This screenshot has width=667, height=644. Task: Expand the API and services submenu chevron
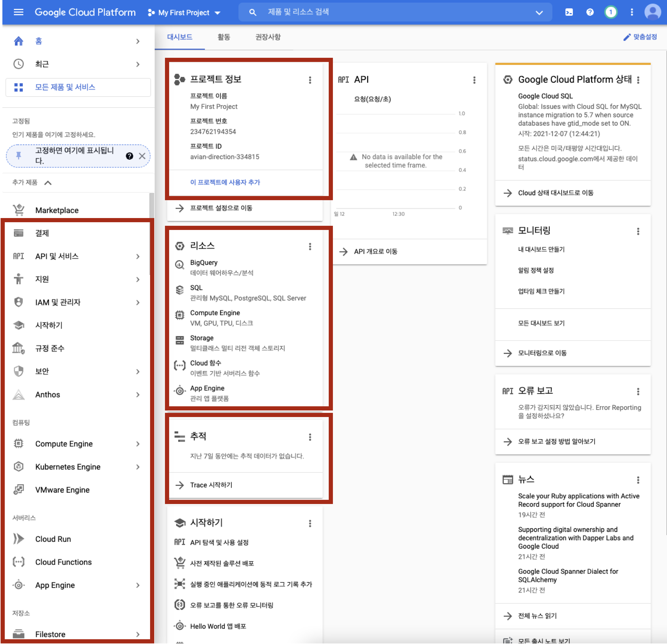[138, 256]
